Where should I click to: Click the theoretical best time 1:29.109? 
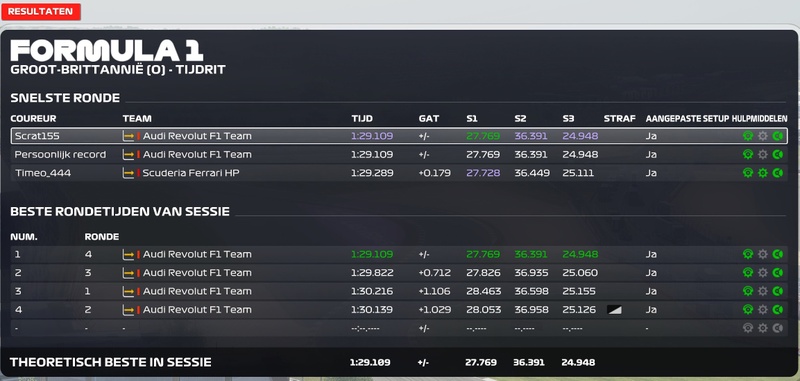tap(370, 362)
